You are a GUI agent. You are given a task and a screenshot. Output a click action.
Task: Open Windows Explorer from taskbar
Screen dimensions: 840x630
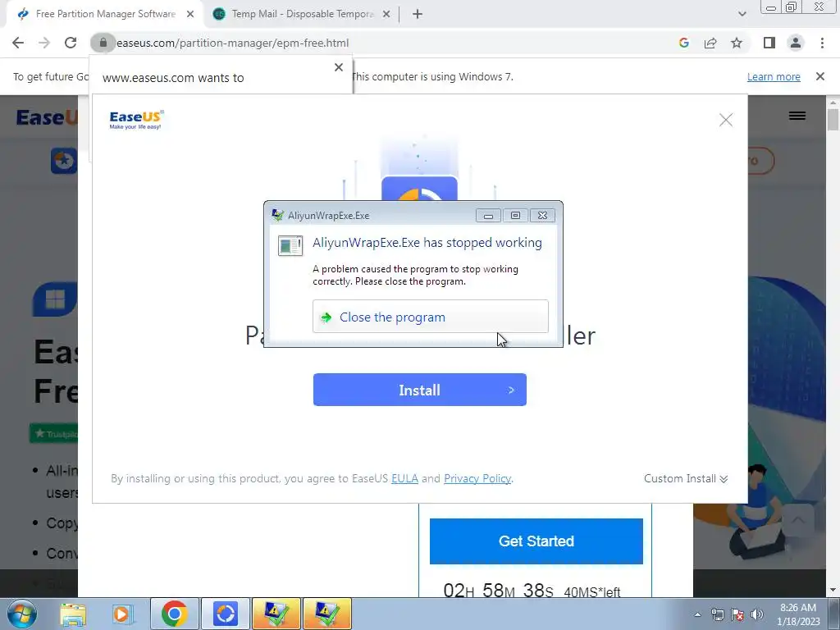72,614
